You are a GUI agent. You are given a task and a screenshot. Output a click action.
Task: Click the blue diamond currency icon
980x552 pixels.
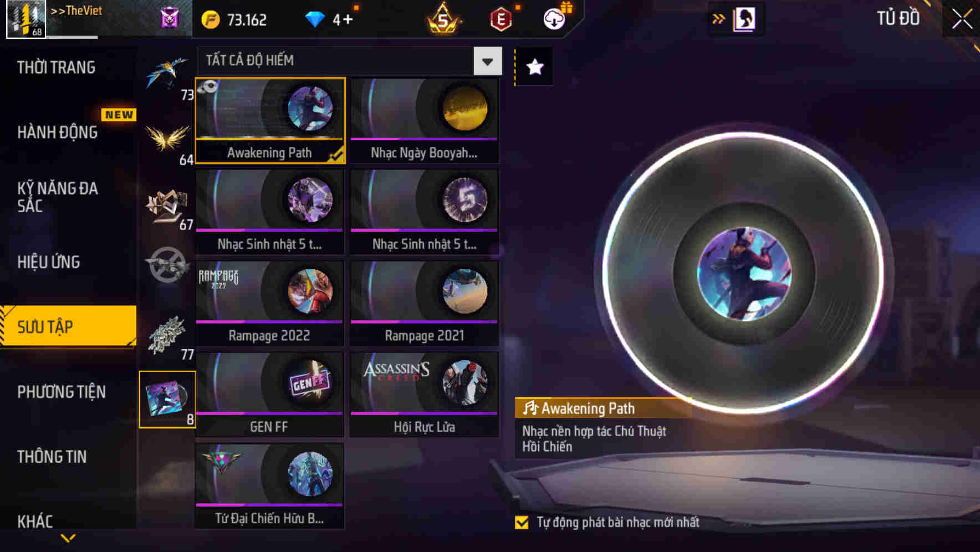click(315, 20)
